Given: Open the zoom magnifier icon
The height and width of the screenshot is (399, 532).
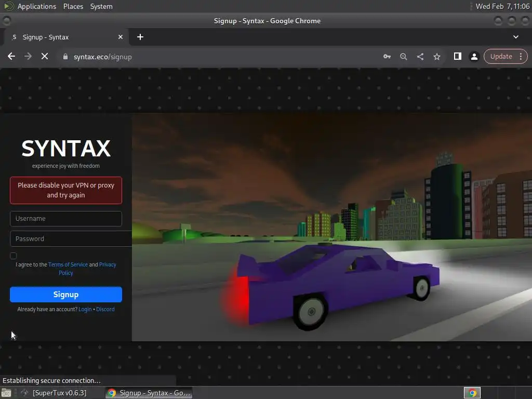Looking at the screenshot, I should 403,56.
